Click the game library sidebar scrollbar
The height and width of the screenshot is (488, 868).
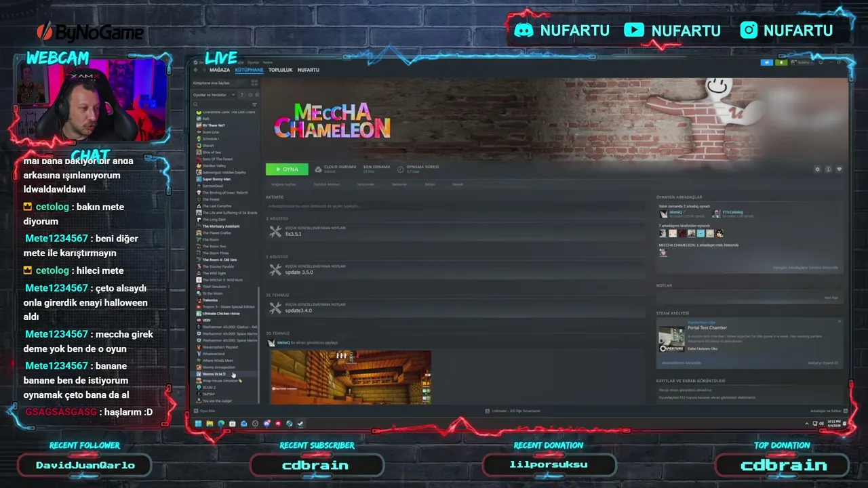[x=259, y=346]
